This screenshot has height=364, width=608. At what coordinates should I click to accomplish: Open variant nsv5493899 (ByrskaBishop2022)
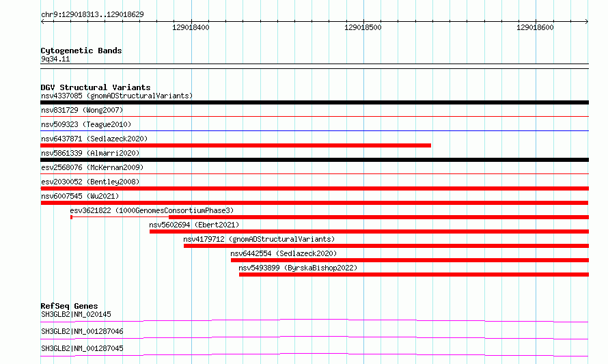click(298, 268)
